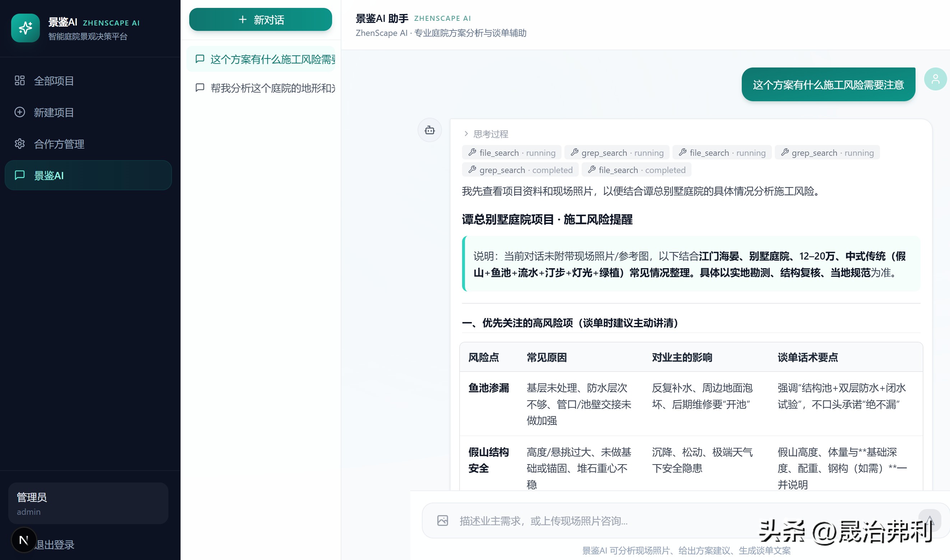Select the 景鉴AI sidebar menu item

point(88,175)
